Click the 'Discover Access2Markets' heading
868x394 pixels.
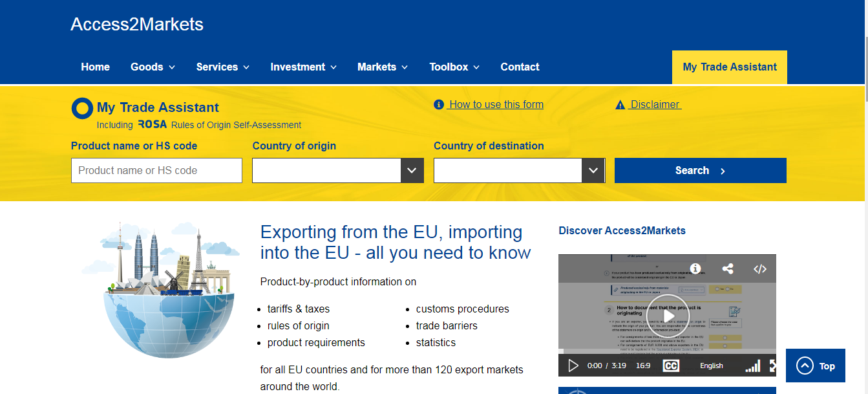coord(622,230)
